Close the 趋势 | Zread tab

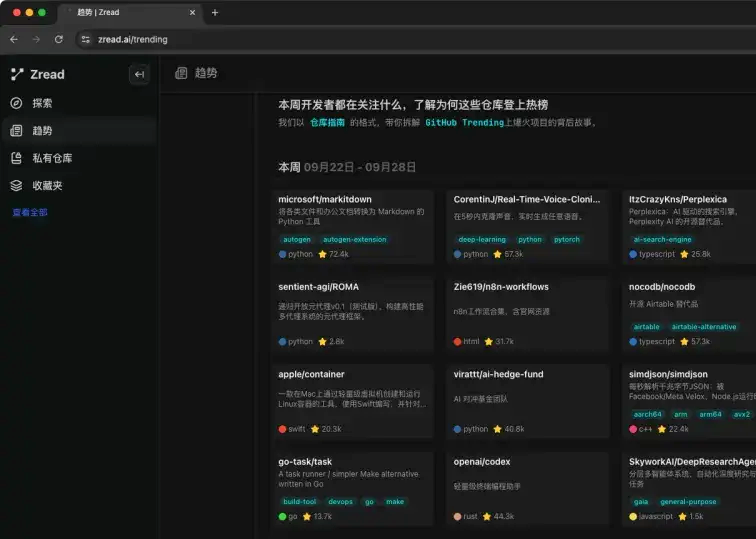point(192,13)
